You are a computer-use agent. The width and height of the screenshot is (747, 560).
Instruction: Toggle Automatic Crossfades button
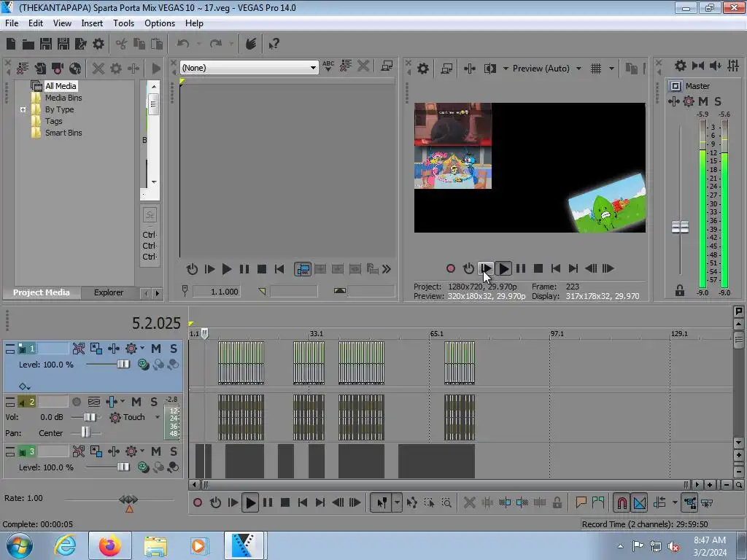click(639, 502)
